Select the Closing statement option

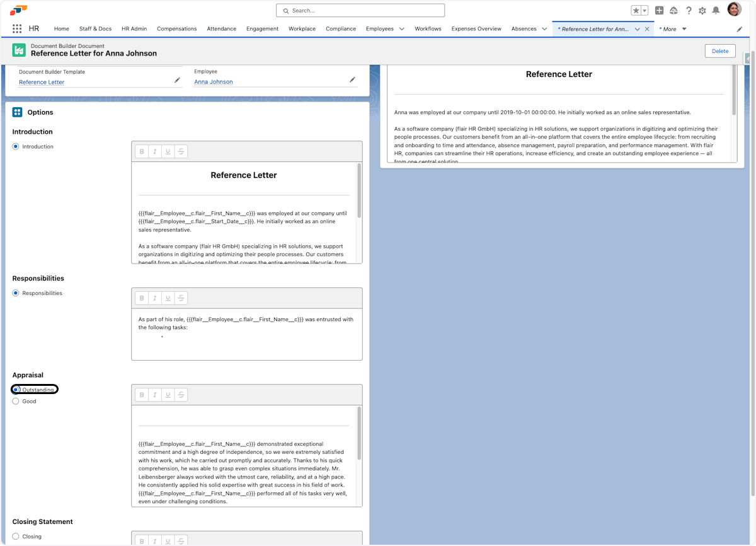click(x=15, y=536)
